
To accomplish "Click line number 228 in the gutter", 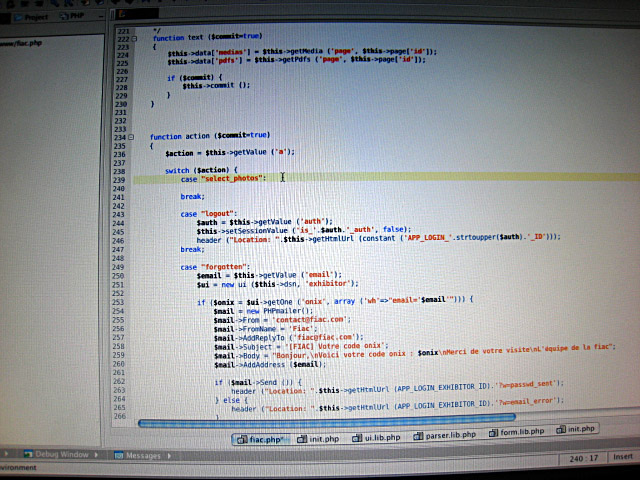I will pos(122,88).
